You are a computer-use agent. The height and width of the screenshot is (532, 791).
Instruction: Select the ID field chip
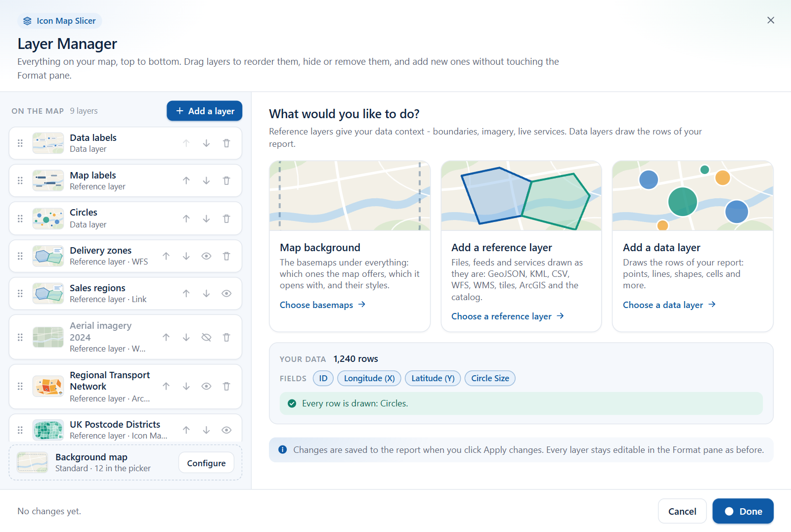click(323, 379)
